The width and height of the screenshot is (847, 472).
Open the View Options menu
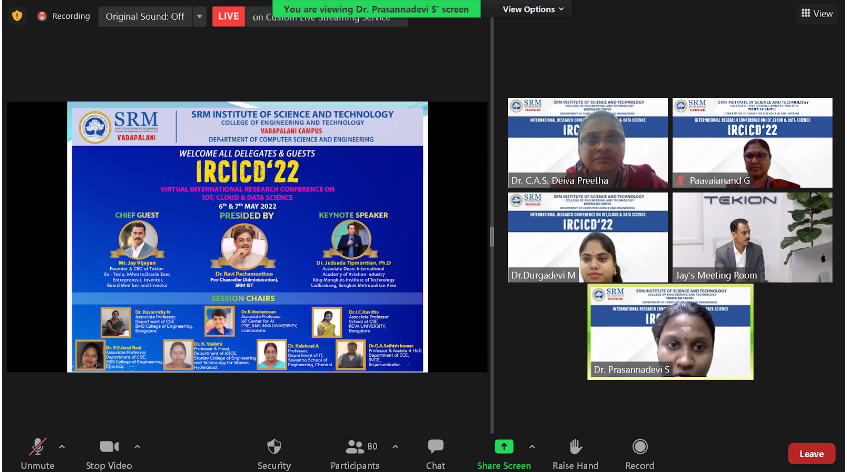(532, 9)
